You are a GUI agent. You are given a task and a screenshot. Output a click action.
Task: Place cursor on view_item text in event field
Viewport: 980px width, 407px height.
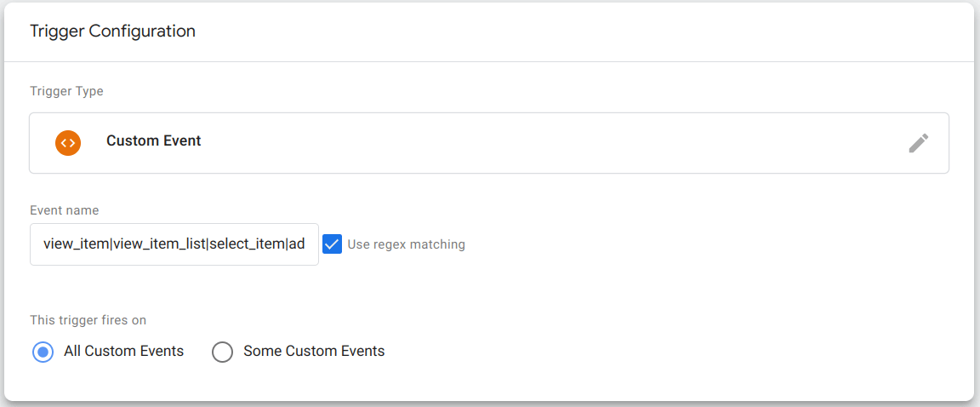(77, 244)
